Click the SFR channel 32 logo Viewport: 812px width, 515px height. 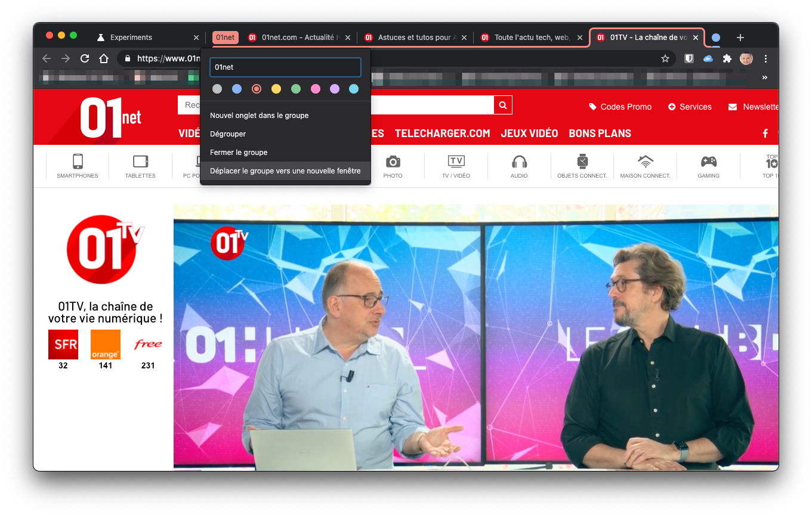(x=63, y=345)
